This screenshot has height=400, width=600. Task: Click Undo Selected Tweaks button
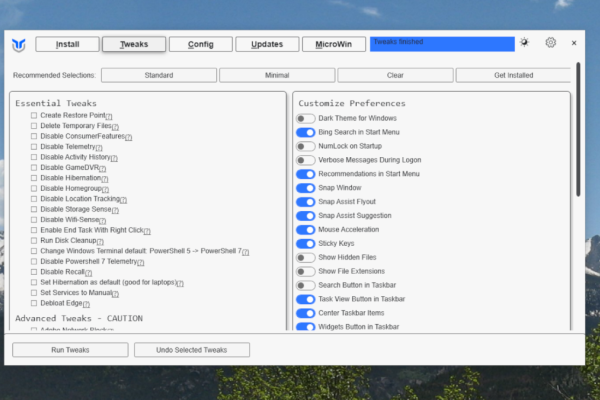192,350
